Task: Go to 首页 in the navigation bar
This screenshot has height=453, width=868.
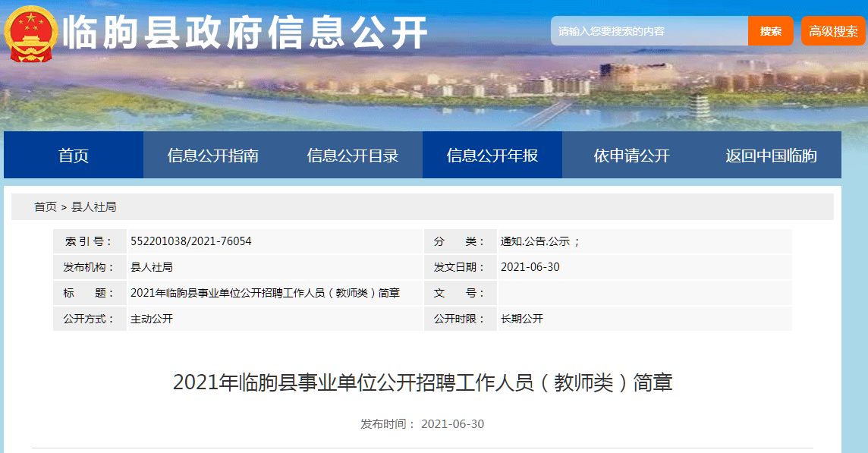Action: tap(74, 156)
